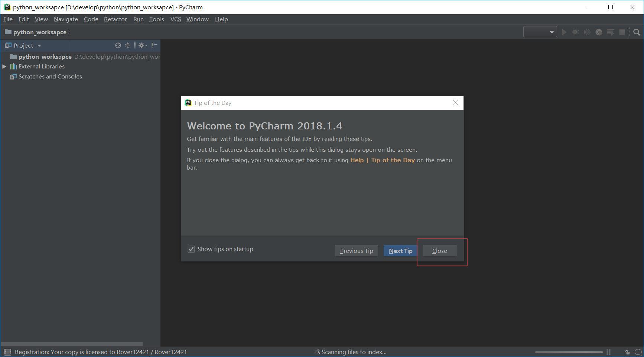Hide the Project tool window panel
Image resolution: width=644 pixels, height=357 pixels.
pyautogui.click(x=155, y=45)
